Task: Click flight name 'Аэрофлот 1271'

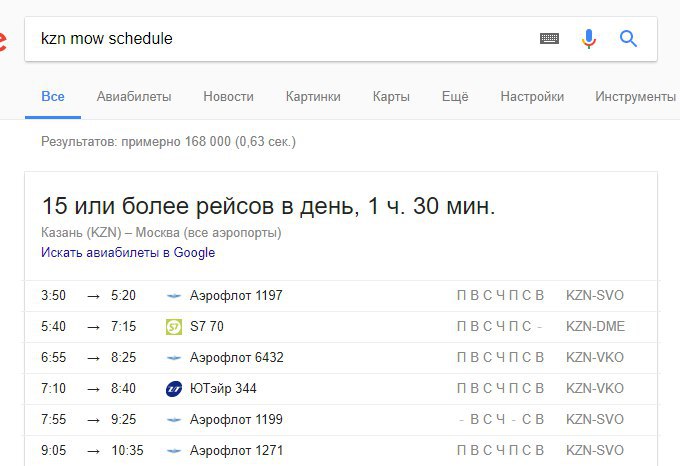Action: [236, 450]
